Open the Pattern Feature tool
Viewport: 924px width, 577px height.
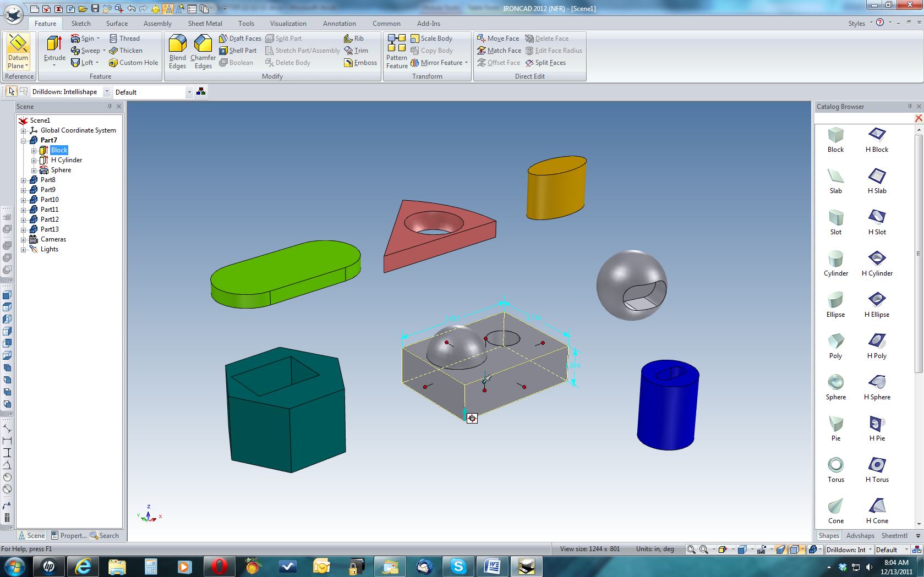pos(396,52)
